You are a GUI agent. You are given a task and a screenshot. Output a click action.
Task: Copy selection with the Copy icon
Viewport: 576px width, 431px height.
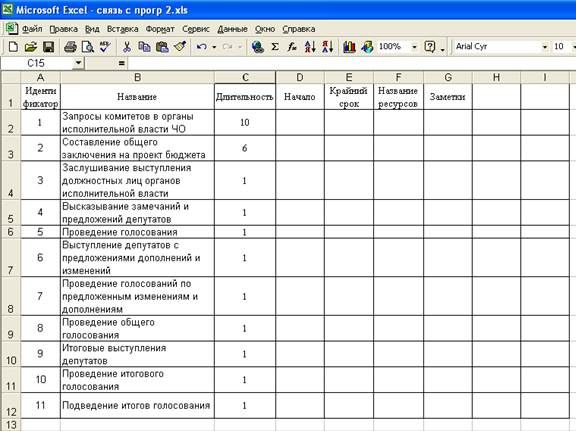coord(144,47)
